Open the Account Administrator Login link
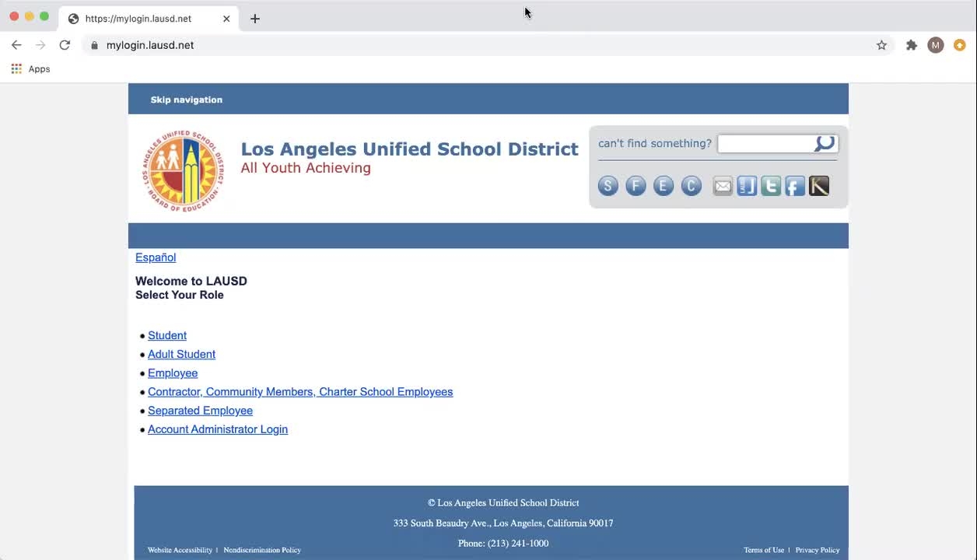This screenshot has width=977, height=560. click(218, 429)
